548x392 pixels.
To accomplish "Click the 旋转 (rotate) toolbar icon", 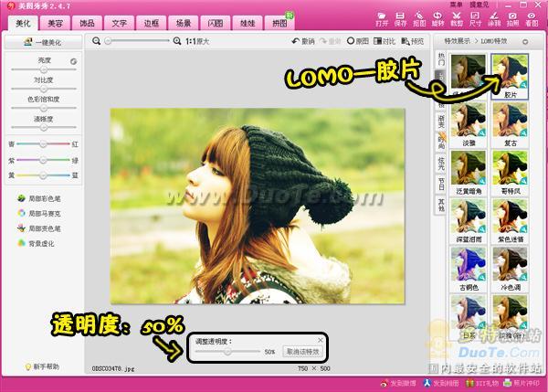I will 437,19.
